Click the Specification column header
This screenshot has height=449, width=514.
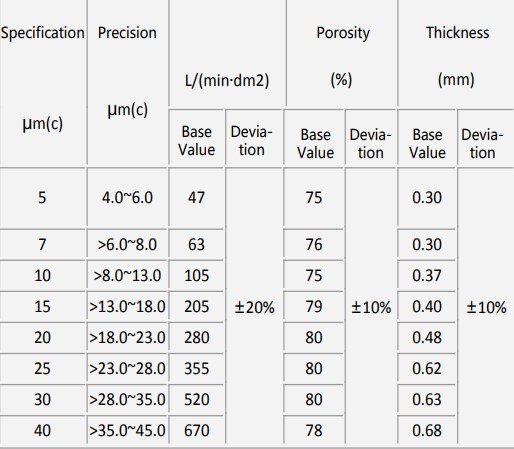point(43,82)
